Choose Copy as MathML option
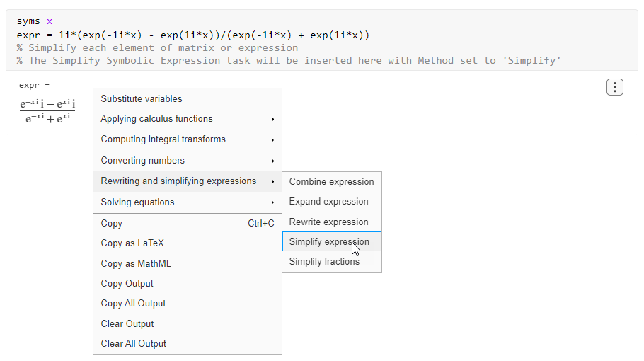 point(136,264)
